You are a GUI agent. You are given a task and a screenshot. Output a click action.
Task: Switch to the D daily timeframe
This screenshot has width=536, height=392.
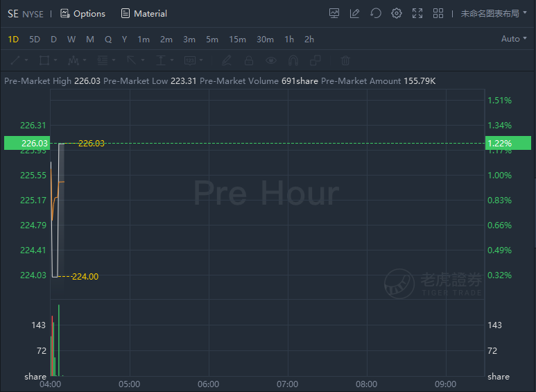(53, 40)
